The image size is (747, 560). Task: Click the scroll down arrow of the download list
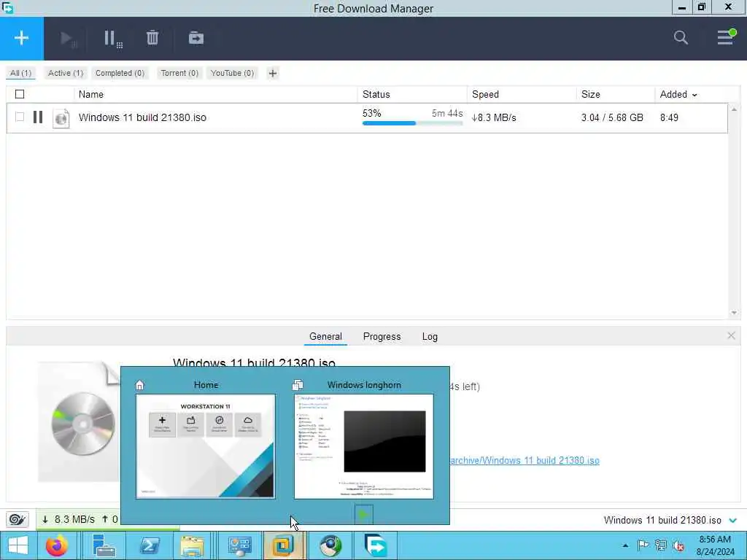point(734,312)
